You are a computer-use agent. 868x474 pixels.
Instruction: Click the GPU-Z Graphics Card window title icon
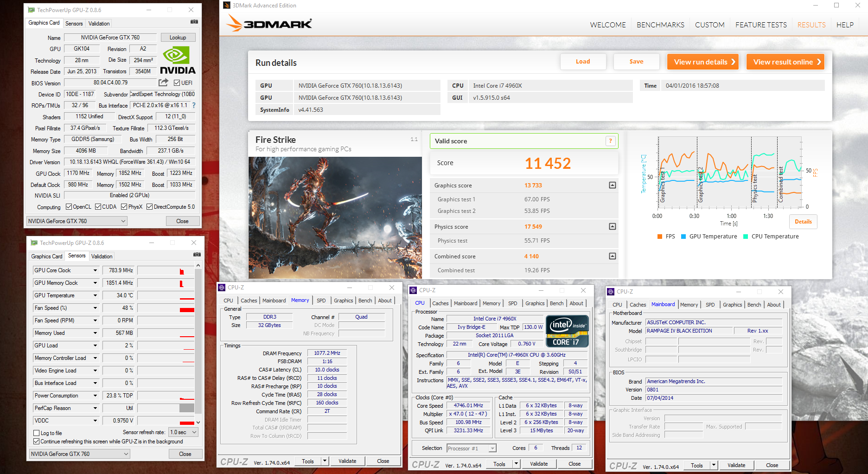[31, 10]
